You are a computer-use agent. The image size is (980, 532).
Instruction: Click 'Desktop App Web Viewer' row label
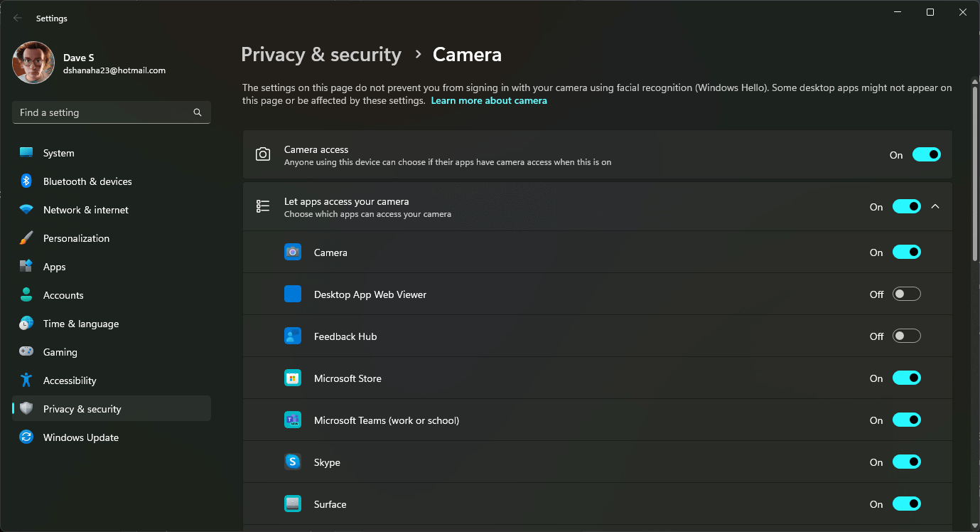click(x=370, y=294)
